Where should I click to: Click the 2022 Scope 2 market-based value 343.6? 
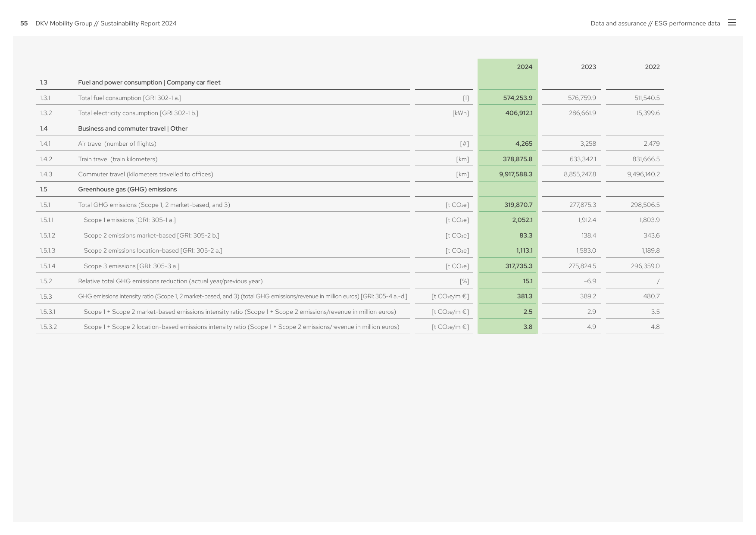coord(653,235)
